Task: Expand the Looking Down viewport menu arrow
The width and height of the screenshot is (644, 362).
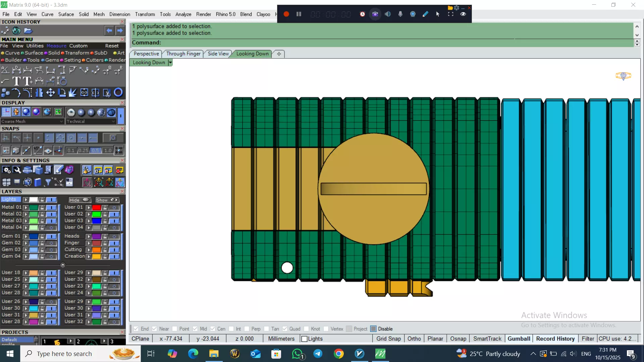Action: (170, 63)
